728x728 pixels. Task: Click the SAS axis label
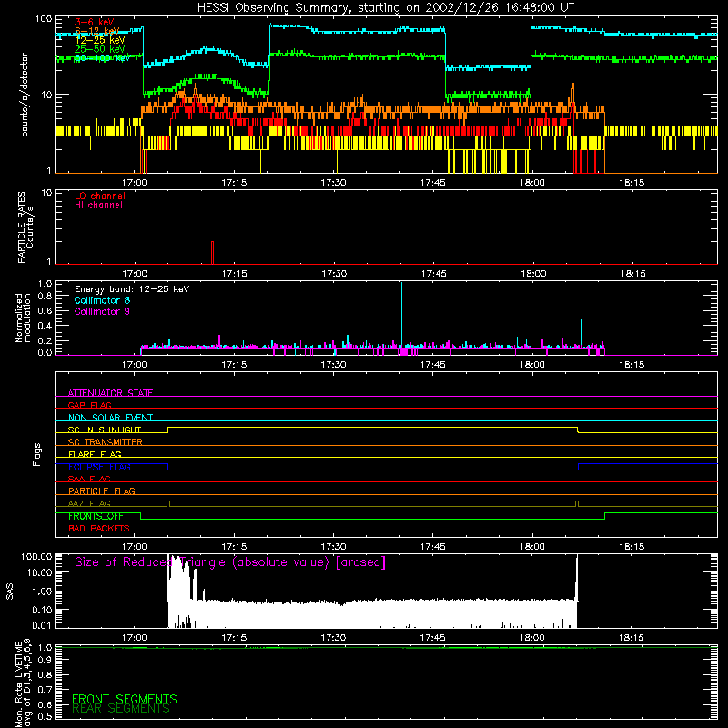[10, 591]
